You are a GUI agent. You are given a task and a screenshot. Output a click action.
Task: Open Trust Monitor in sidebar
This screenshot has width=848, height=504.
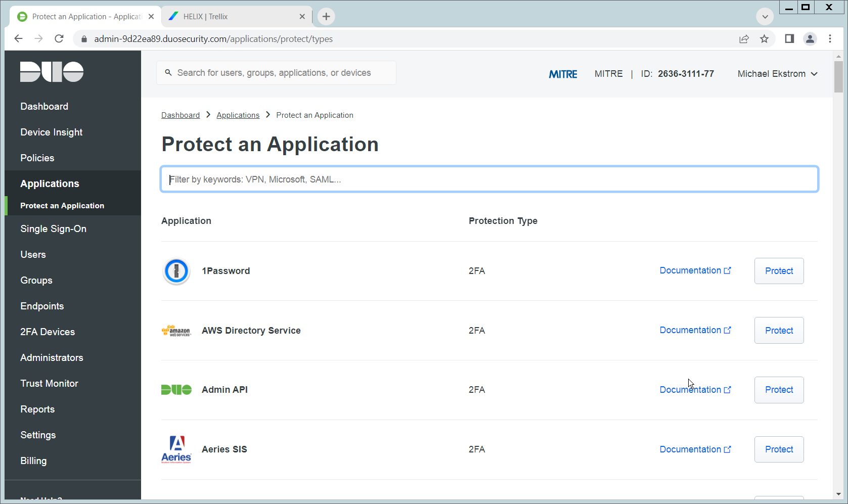[49, 384]
